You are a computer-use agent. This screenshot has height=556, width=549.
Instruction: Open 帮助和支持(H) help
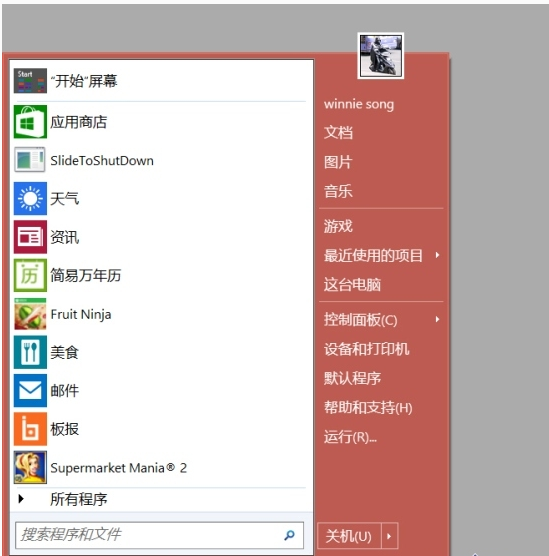click(368, 407)
